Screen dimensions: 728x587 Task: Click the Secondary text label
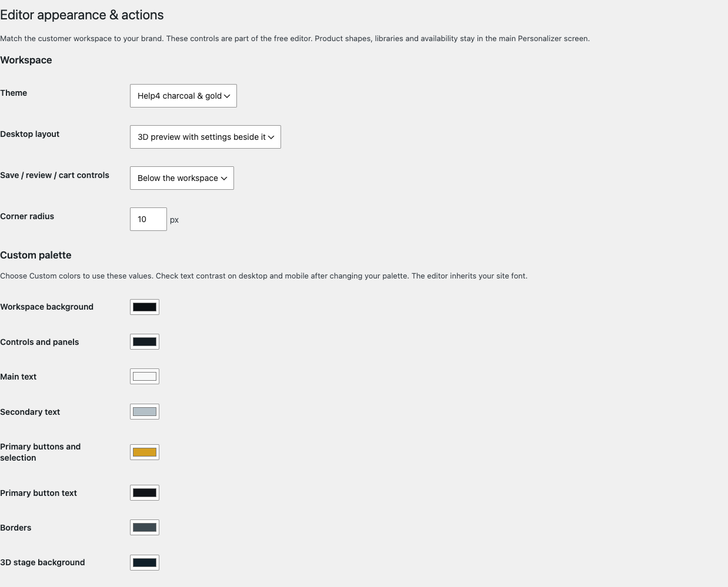point(30,412)
